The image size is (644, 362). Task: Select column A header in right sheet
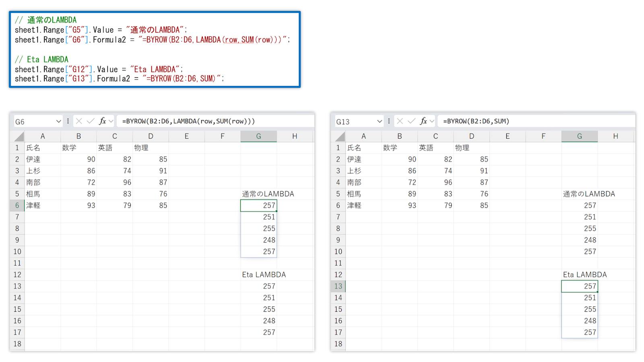(363, 136)
